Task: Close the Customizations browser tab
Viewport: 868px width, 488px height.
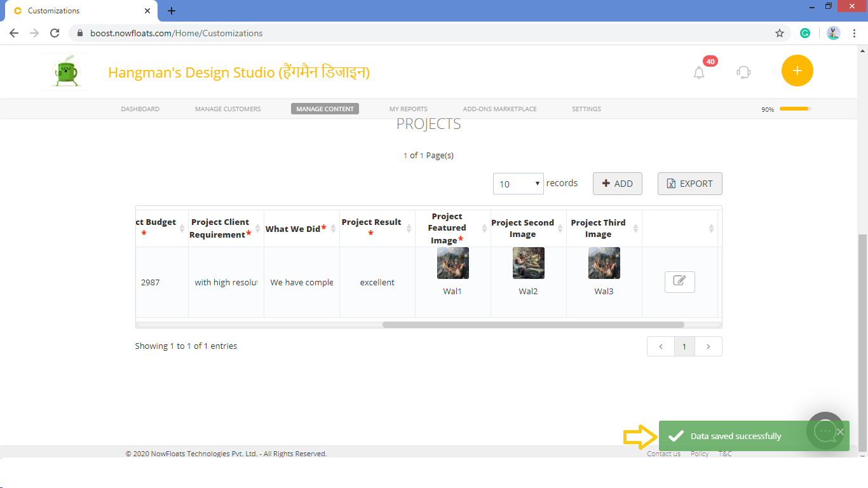Action: tap(147, 11)
